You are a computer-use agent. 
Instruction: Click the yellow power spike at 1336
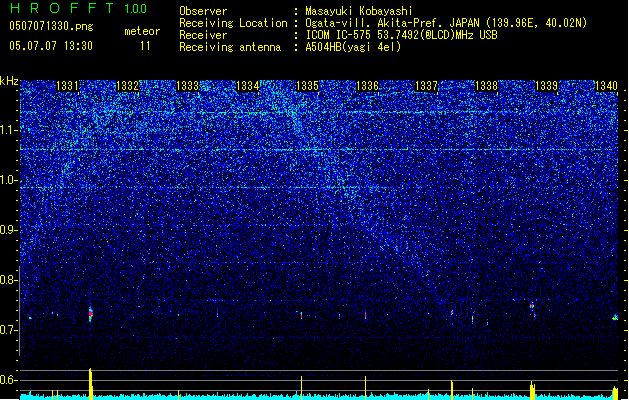click(365, 388)
